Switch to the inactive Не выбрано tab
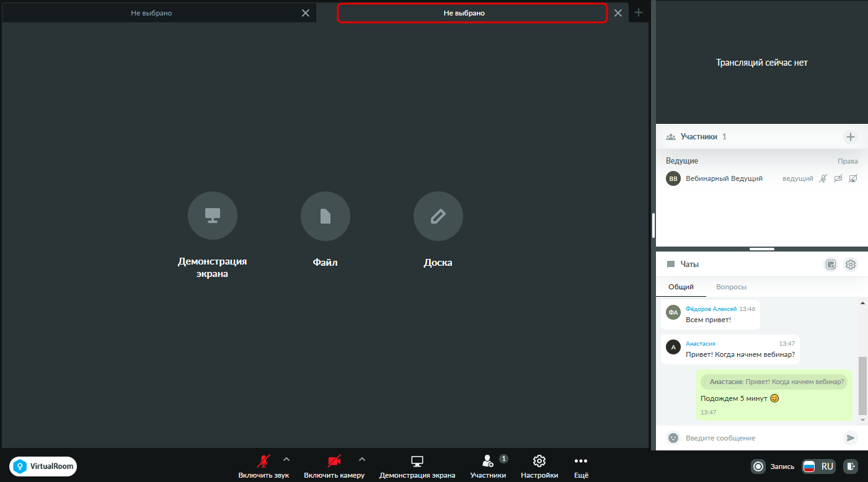 151,12
